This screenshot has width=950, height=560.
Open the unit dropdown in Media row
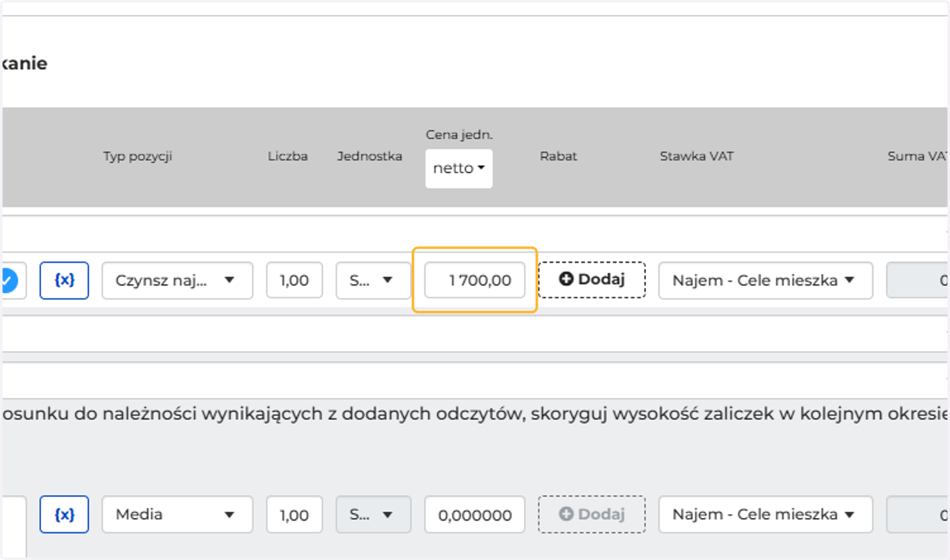coord(374,514)
